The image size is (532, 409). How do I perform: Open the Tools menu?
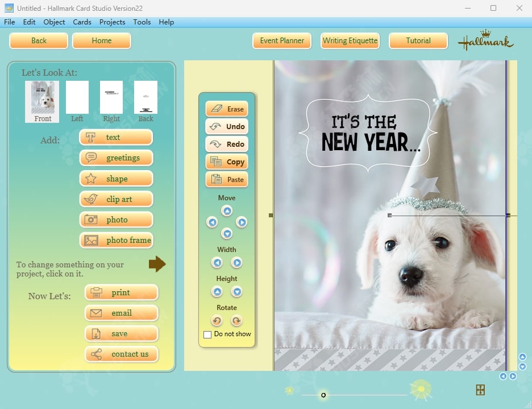142,22
